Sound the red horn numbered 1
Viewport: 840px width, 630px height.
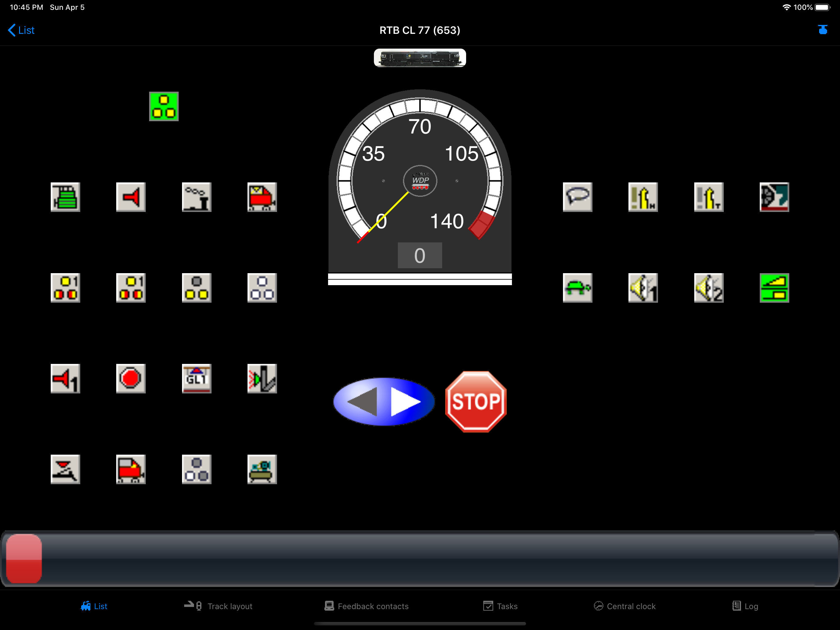coord(65,379)
